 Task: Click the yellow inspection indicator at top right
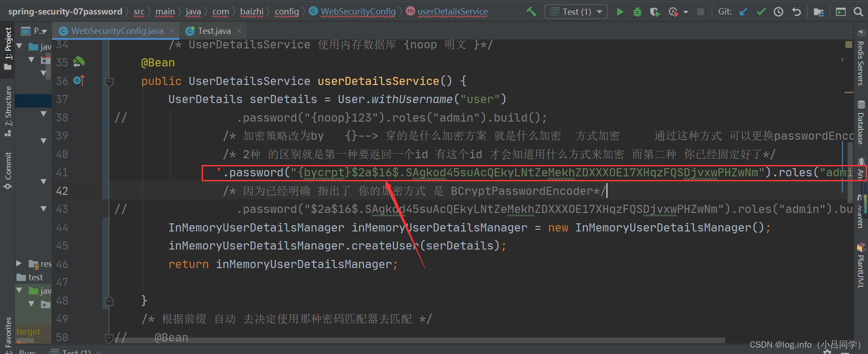click(x=849, y=44)
